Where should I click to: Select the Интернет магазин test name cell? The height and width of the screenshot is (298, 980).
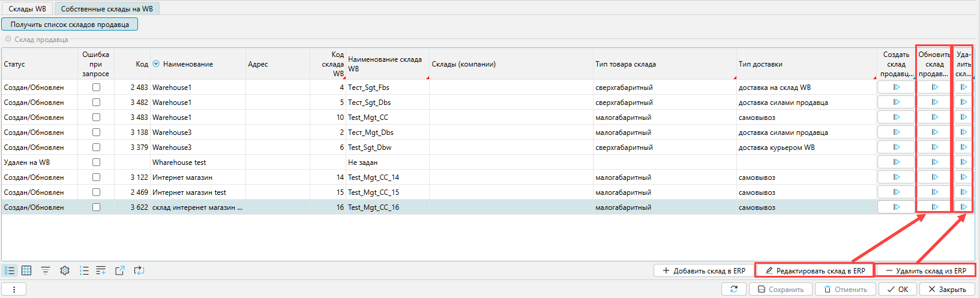pyautogui.click(x=198, y=192)
